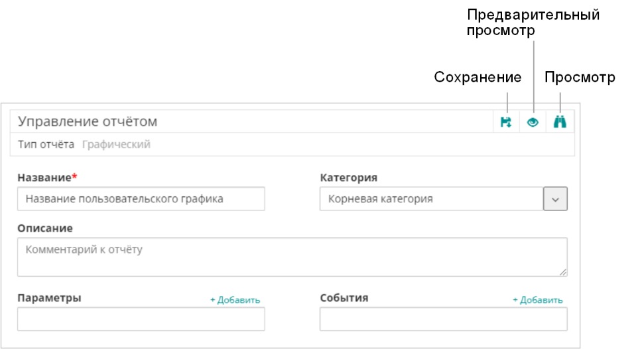Click the binoculars view icon
Image resolution: width=644 pixels, height=349 pixels.
560,122
